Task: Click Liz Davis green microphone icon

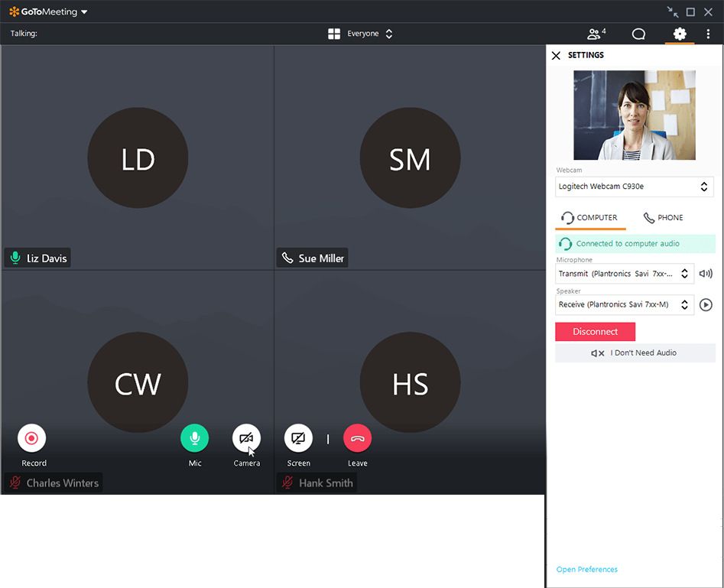Action: 15,258
